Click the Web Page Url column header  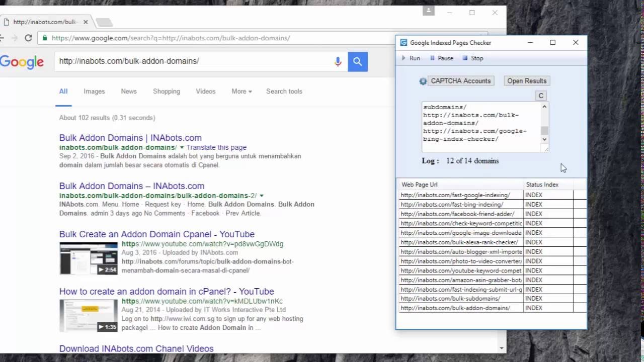coord(461,185)
